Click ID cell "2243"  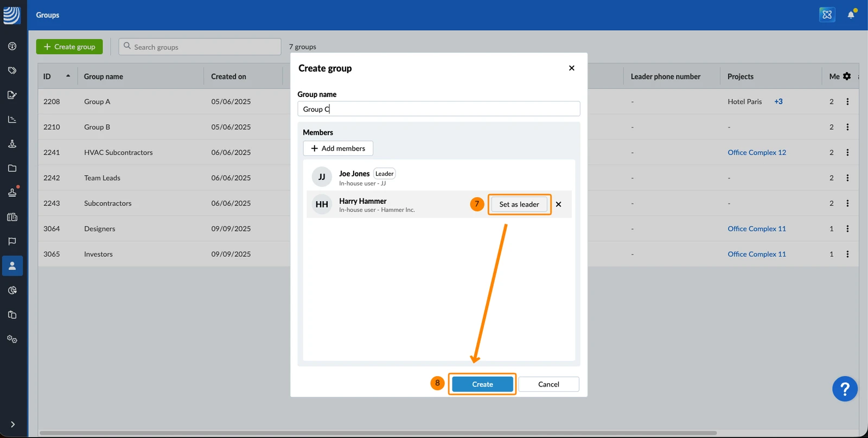[52, 203]
